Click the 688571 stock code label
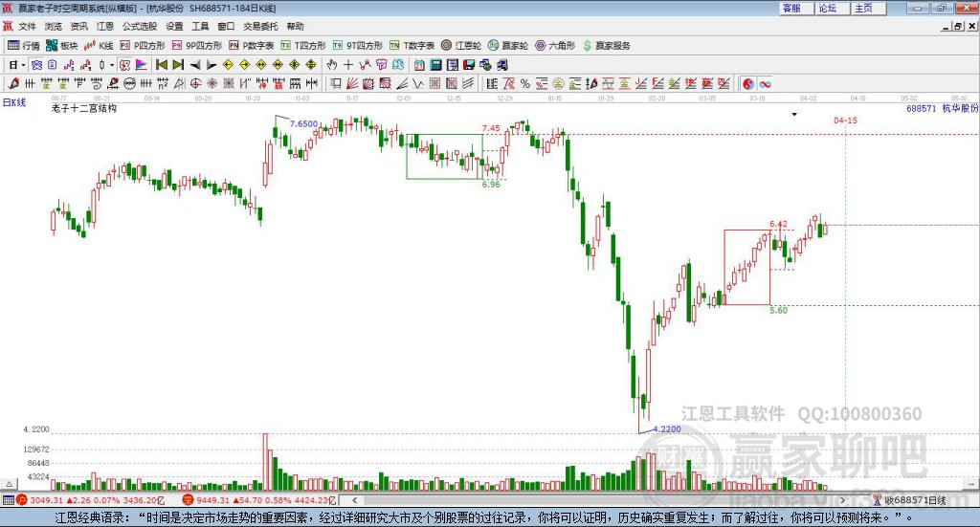980x527 pixels. (x=922, y=109)
